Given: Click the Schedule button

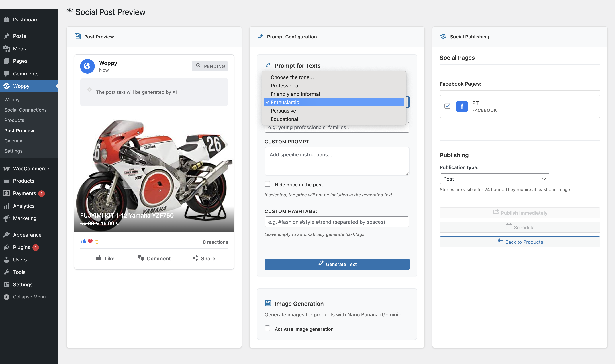Looking at the screenshot, I should point(520,227).
